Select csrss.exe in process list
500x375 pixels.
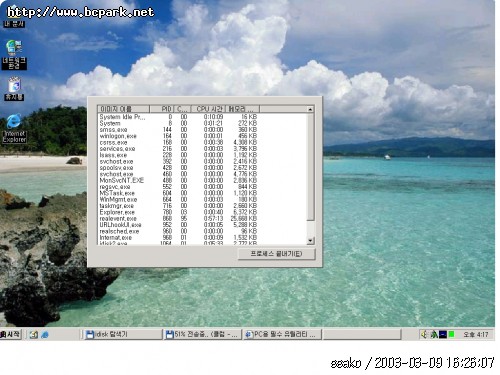tap(178, 142)
